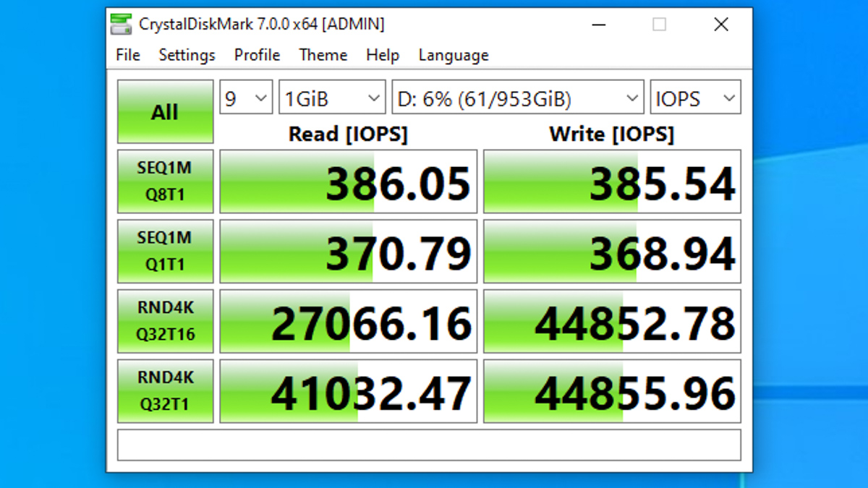Viewport: 868px width, 488px height.
Task: Click SEQ1M Q8T1 read result 386.05
Action: tap(349, 181)
